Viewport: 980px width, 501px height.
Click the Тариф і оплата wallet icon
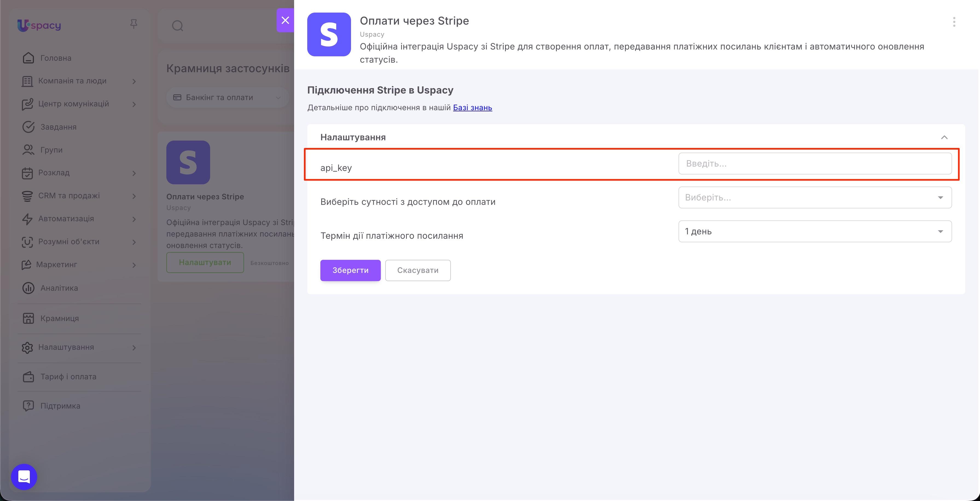pyautogui.click(x=28, y=377)
